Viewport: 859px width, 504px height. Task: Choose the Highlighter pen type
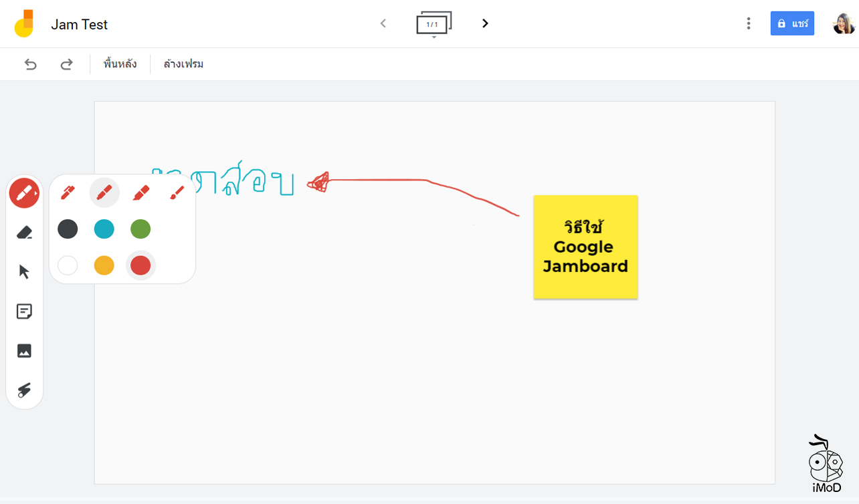point(140,193)
